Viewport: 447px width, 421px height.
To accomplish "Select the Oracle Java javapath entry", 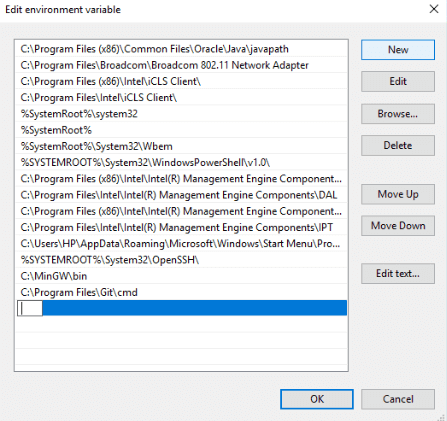I will click(x=181, y=49).
